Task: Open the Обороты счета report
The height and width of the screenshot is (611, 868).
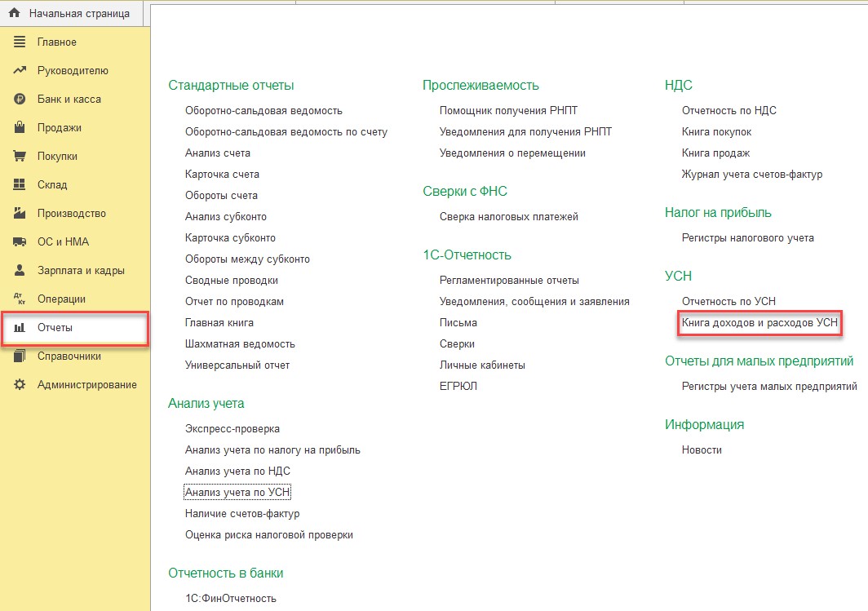Action: coord(221,195)
